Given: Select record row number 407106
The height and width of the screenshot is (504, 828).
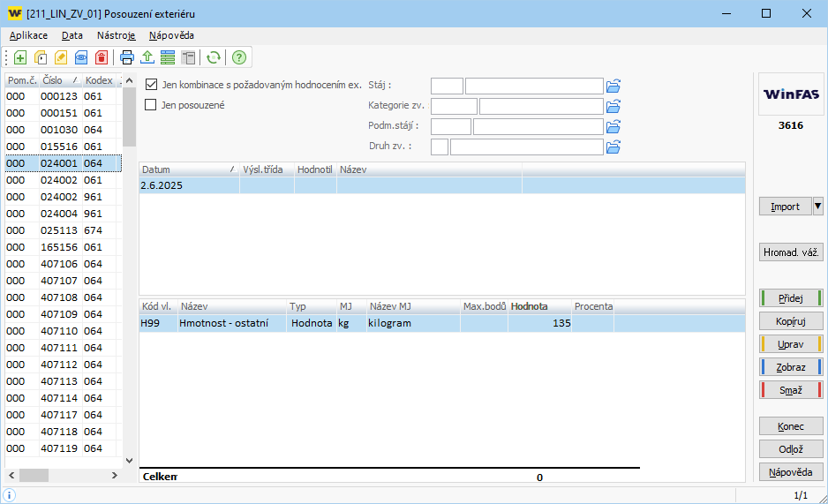Looking at the screenshot, I should tap(60, 264).
